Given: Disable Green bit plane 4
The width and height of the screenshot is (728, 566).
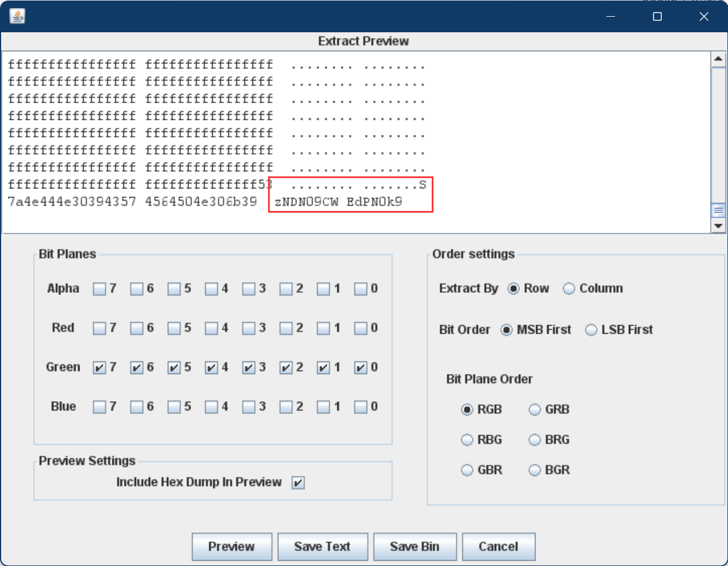Looking at the screenshot, I should [x=212, y=367].
